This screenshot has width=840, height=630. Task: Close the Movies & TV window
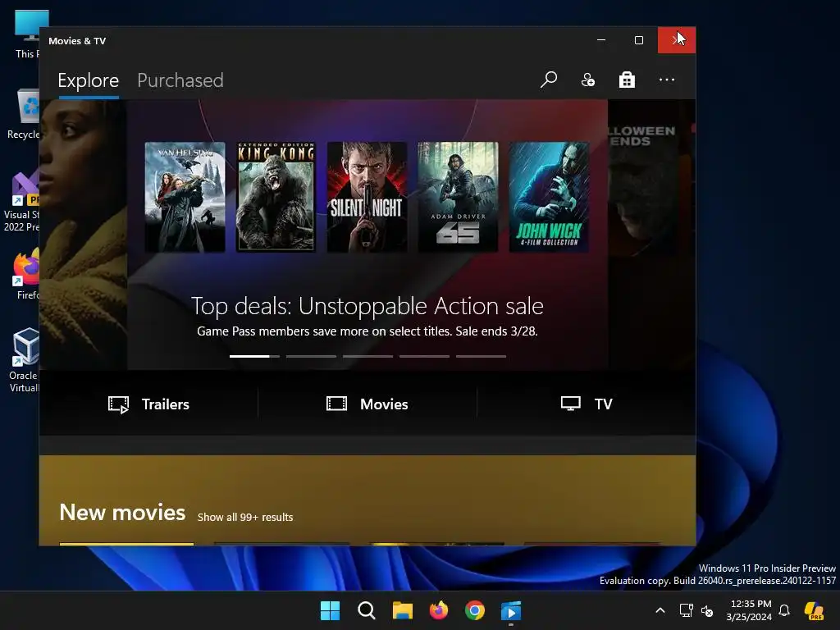pos(677,40)
